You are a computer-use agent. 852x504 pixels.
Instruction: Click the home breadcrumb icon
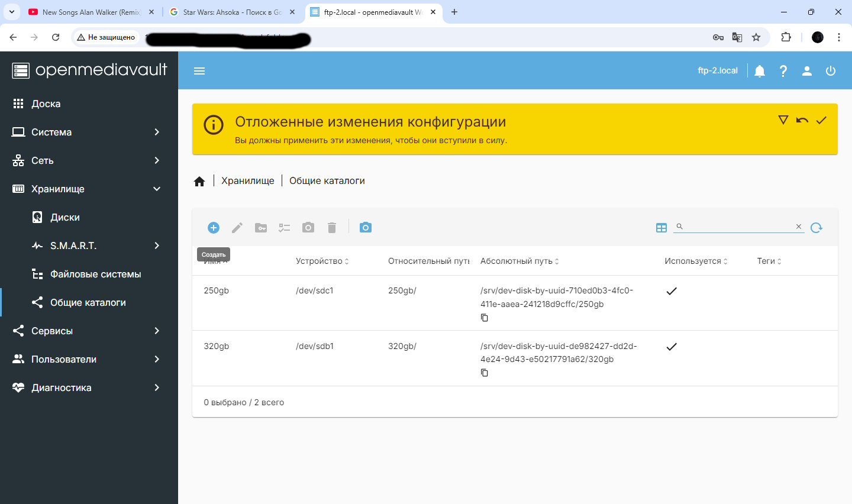199,181
